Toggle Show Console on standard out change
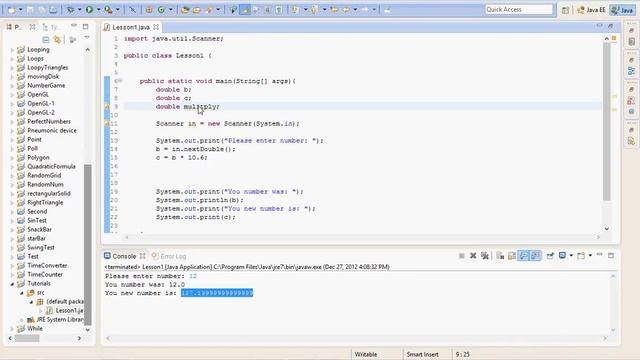This screenshot has width=640, height=360. click(523, 256)
